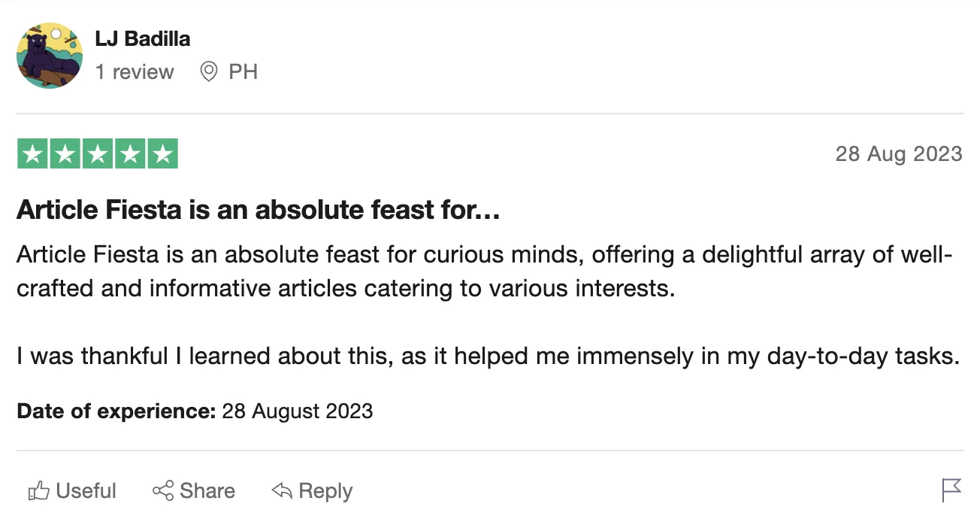The height and width of the screenshot is (519, 980).
Task: Flag this review using the flag icon
Action: (951, 490)
